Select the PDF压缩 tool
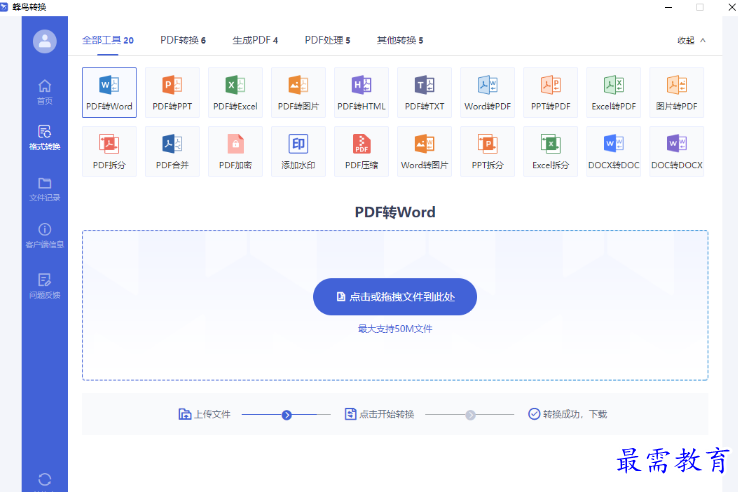 tap(361, 151)
